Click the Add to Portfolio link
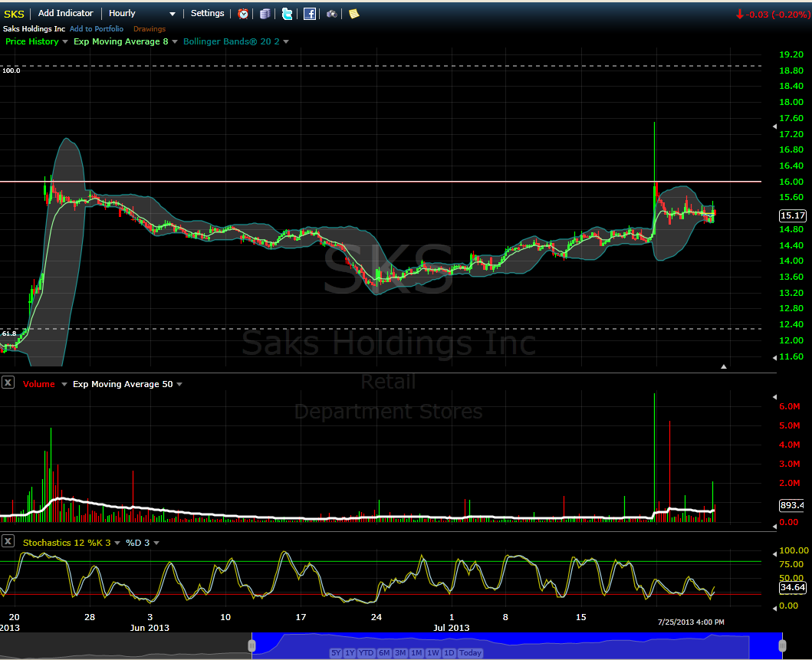This screenshot has width=812, height=660. [x=97, y=29]
